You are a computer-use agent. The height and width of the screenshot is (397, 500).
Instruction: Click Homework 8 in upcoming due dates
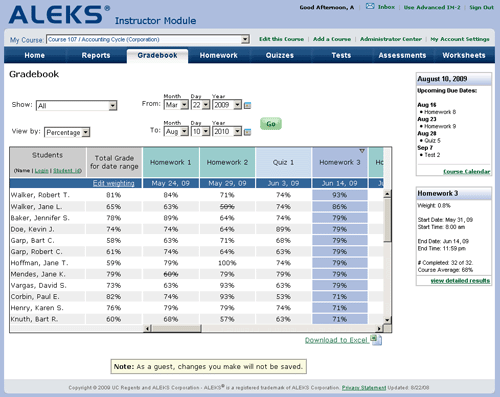click(x=440, y=112)
